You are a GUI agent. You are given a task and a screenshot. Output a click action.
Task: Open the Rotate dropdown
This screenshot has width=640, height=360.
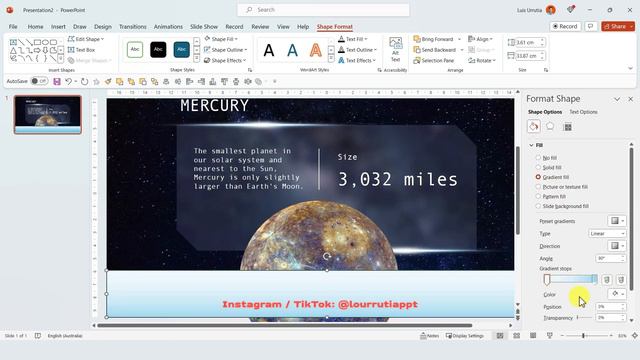coord(482,60)
